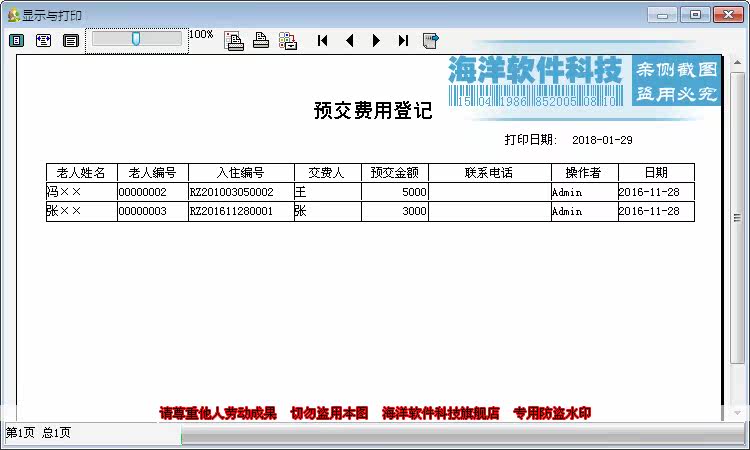Go to the next page

376,41
